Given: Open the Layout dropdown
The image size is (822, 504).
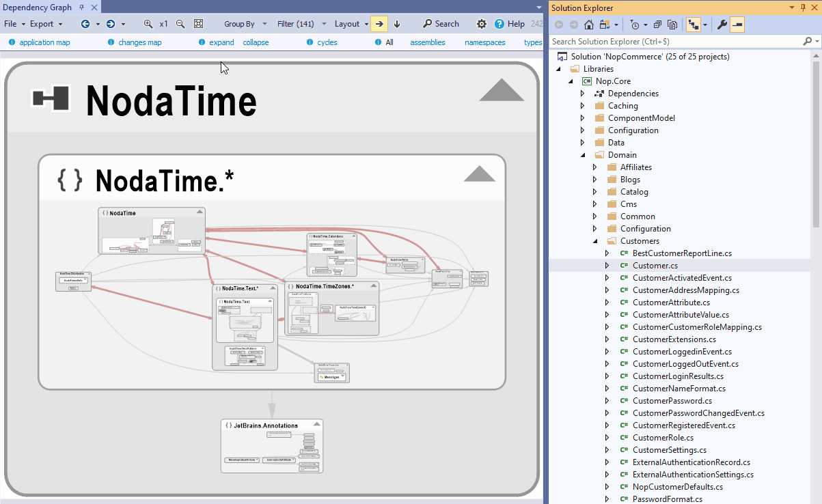Looking at the screenshot, I should (x=351, y=24).
